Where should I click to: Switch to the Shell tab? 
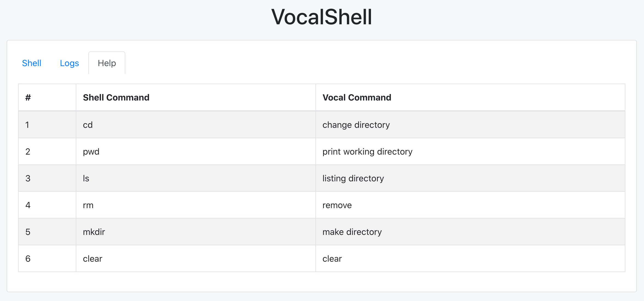click(31, 63)
